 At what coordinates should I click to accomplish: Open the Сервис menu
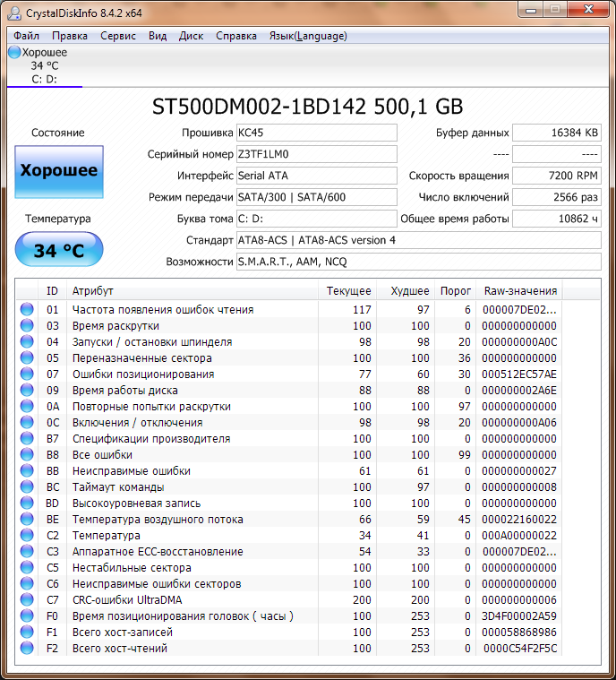click(118, 36)
